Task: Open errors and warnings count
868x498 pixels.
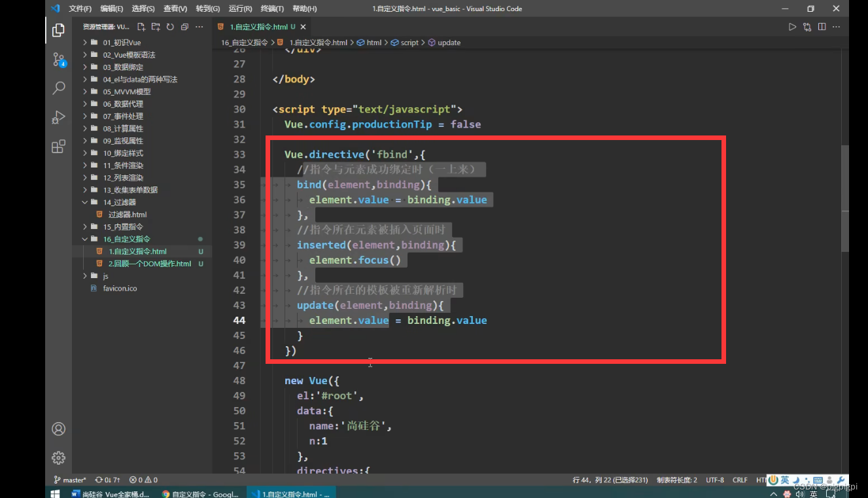Action: point(143,480)
